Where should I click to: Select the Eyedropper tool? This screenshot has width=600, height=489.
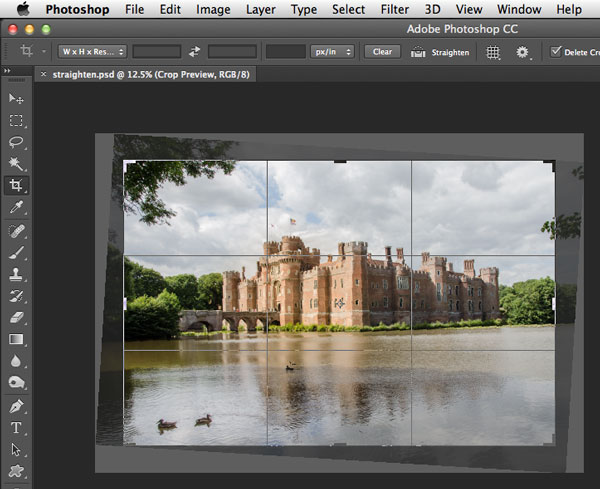(x=16, y=207)
